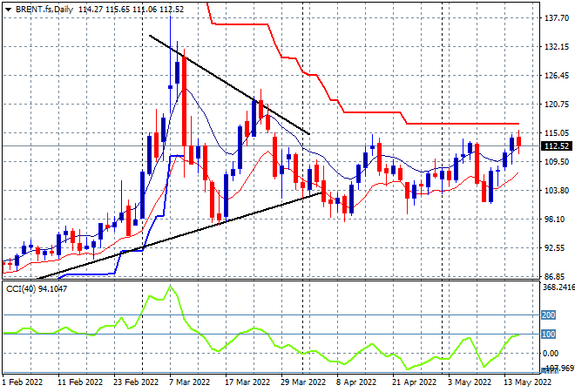Click the 1 Feb 2022 date label

[x=23, y=382]
